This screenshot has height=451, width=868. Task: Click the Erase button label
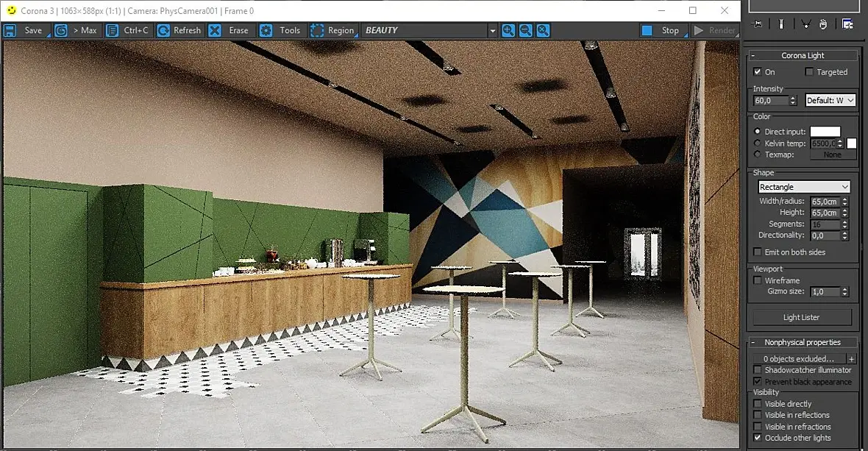click(x=238, y=30)
